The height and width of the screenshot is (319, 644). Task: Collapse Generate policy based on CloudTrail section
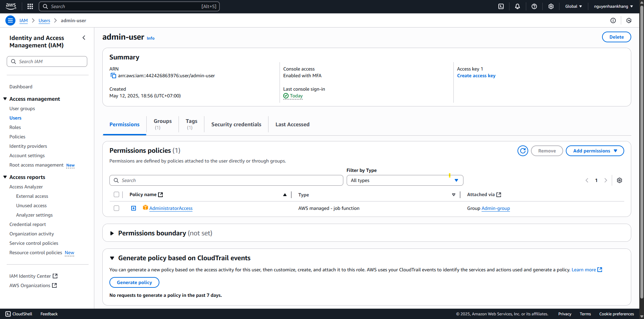[112, 258]
